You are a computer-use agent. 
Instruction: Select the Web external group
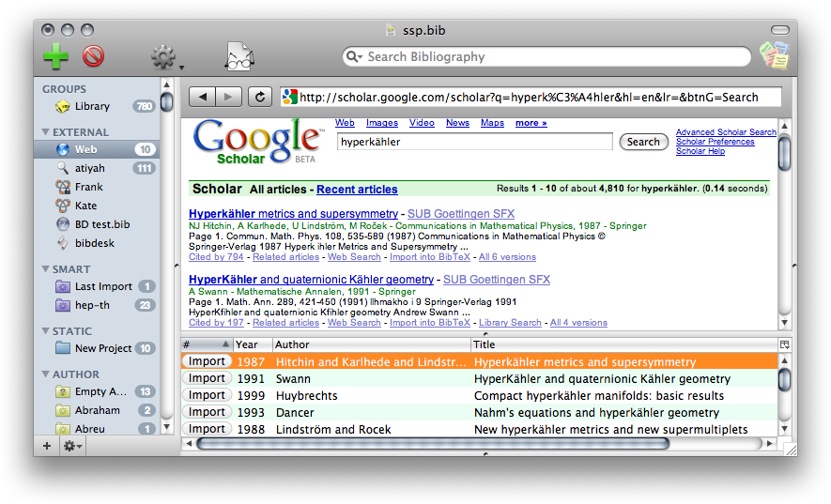(x=97, y=149)
